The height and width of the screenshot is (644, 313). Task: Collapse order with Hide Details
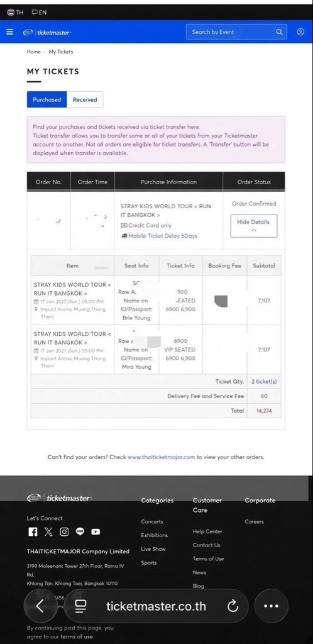click(253, 226)
